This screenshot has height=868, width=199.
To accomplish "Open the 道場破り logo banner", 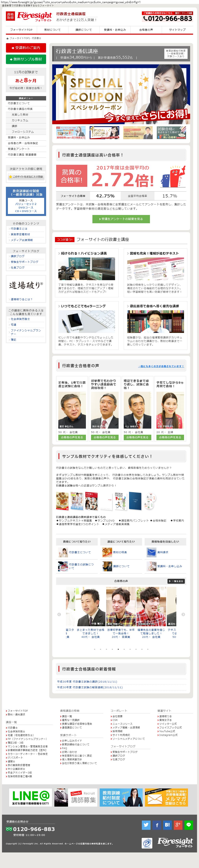I will tap(26, 285).
